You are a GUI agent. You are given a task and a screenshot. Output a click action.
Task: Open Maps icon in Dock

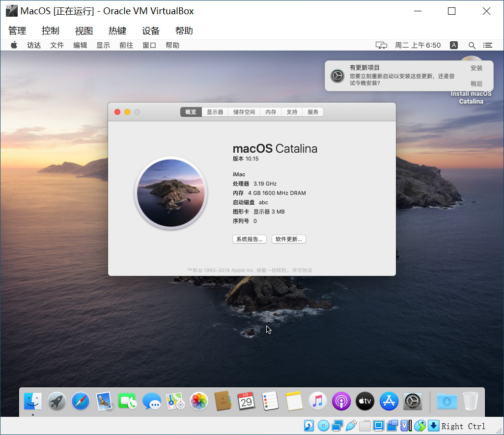click(x=175, y=401)
